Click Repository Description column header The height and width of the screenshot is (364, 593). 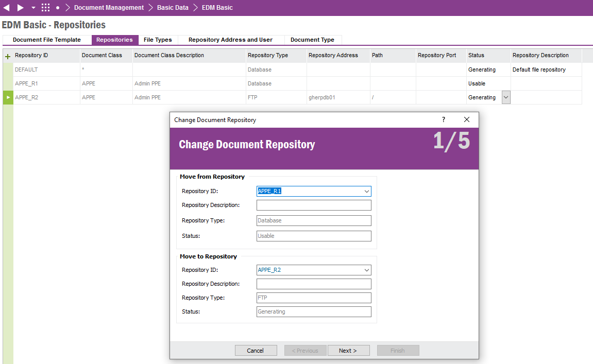coord(546,55)
